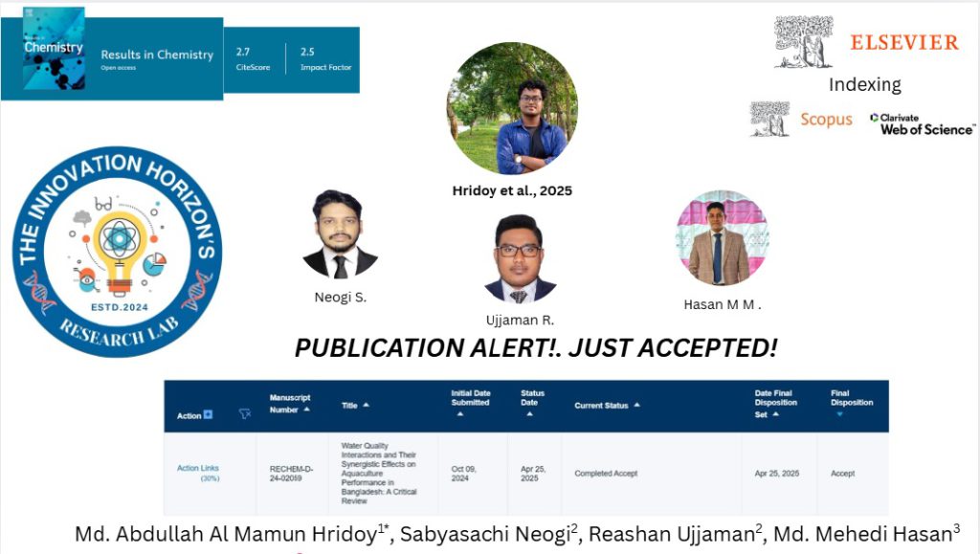Sort by Manuscript Number arrow
This screenshot has height=554, width=980.
307,410
